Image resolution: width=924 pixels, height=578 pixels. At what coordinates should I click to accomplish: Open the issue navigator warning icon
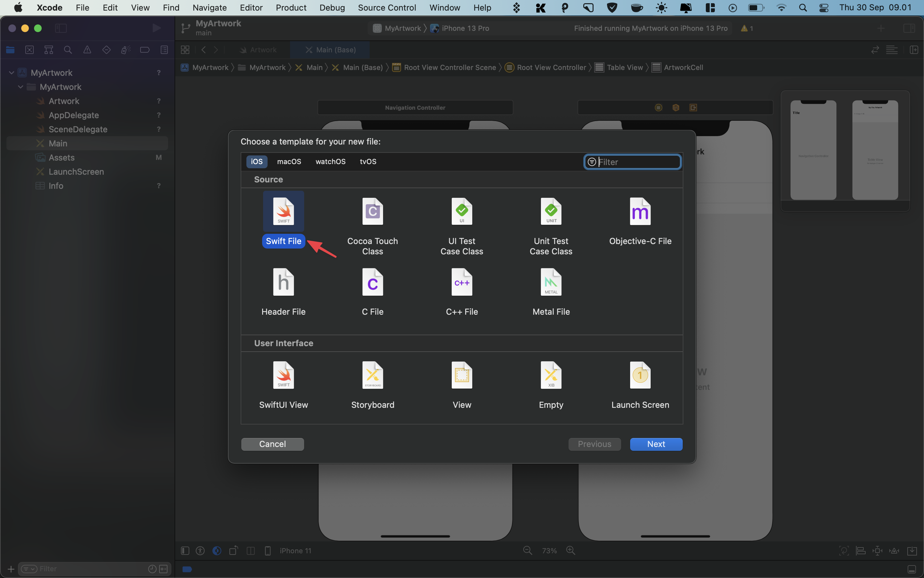(87, 50)
